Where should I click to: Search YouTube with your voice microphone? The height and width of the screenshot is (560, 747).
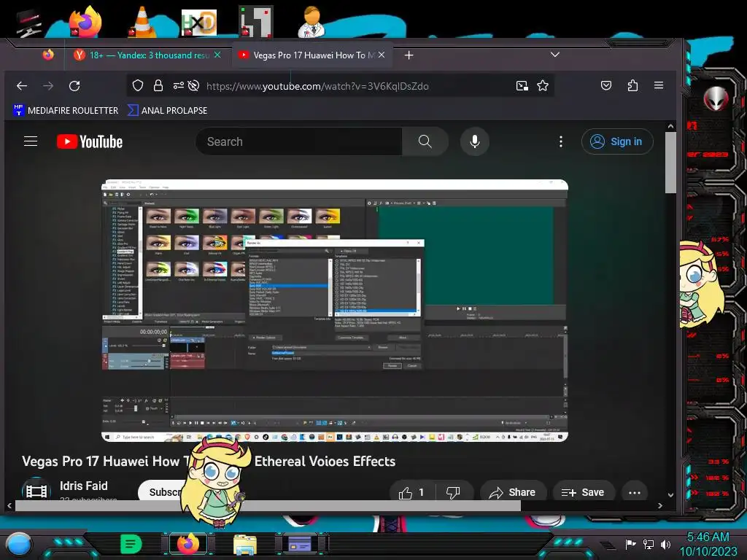click(474, 141)
